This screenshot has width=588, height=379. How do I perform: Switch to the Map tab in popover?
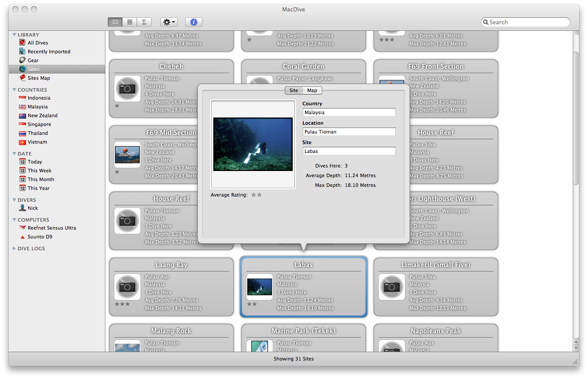tap(312, 90)
